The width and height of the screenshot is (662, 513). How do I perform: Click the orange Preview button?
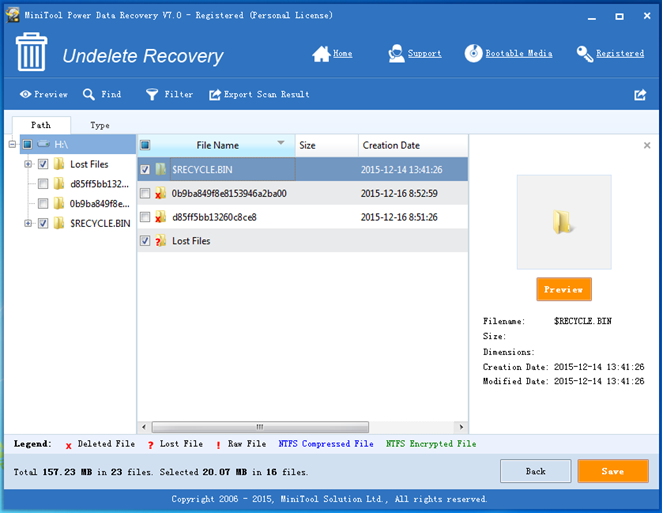click(x=564, y=289)
